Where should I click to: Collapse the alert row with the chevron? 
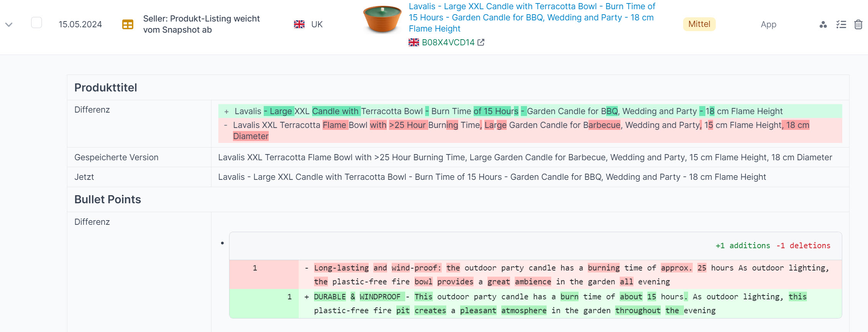coord(9,25)
